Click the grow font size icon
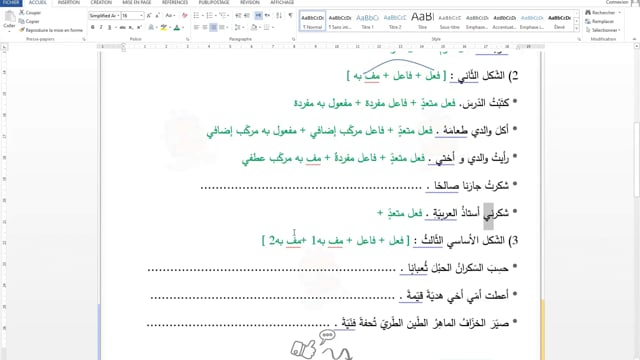 coord(149,16)
